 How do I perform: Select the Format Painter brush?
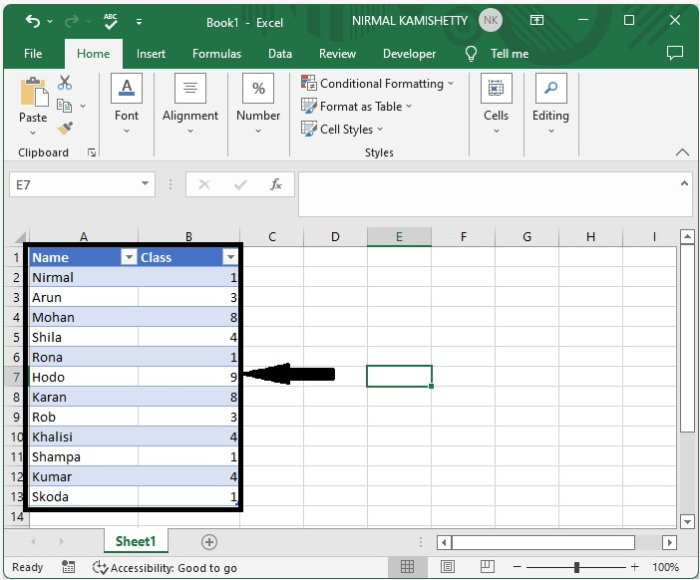point(65,129)
